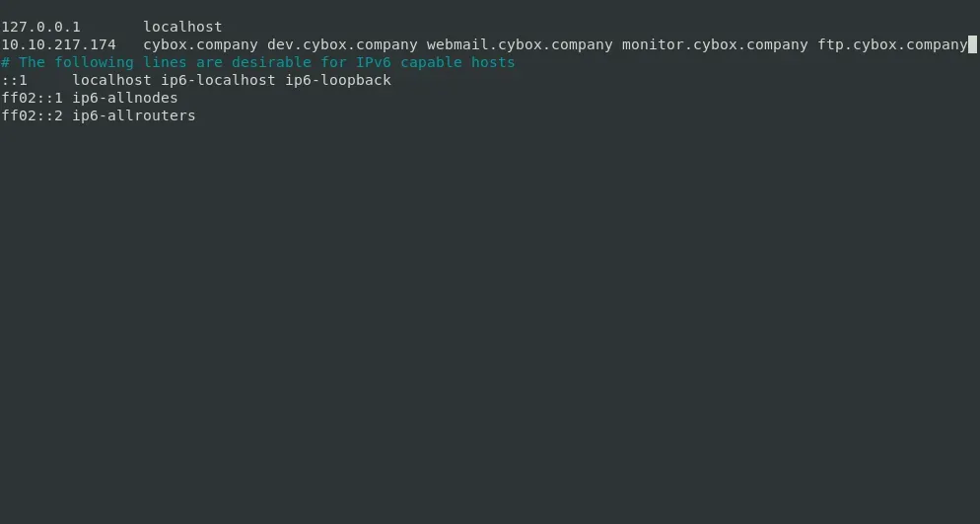The width and height of the screenshot is (980, 524).
Task: Click the first bare cybox.company hostname
Action: coord(200,44)
